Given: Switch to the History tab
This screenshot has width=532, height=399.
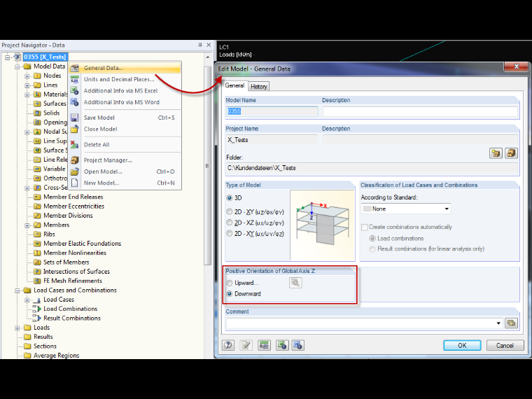Looking at the screenshot, I should tap(259, 87).
